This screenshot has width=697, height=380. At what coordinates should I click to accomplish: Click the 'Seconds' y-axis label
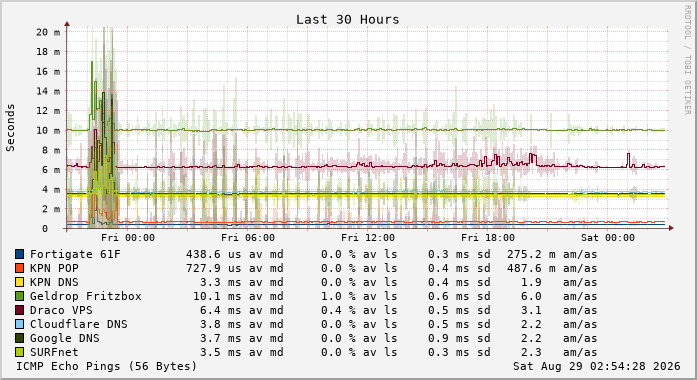tap(10, 128)
